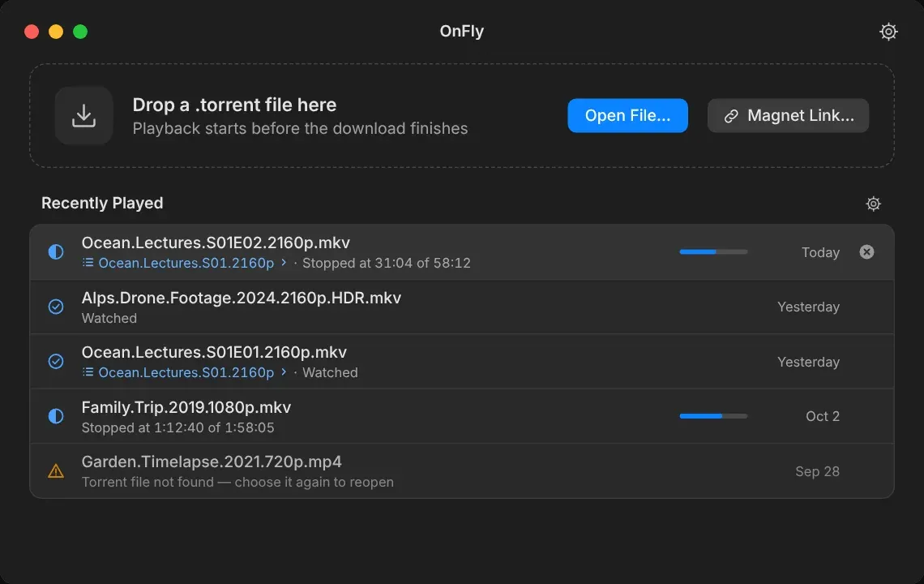
Task: Click 'Yesterday' date in Ocean.Lectures.S01E01 row
Action: tap(809, 362)
